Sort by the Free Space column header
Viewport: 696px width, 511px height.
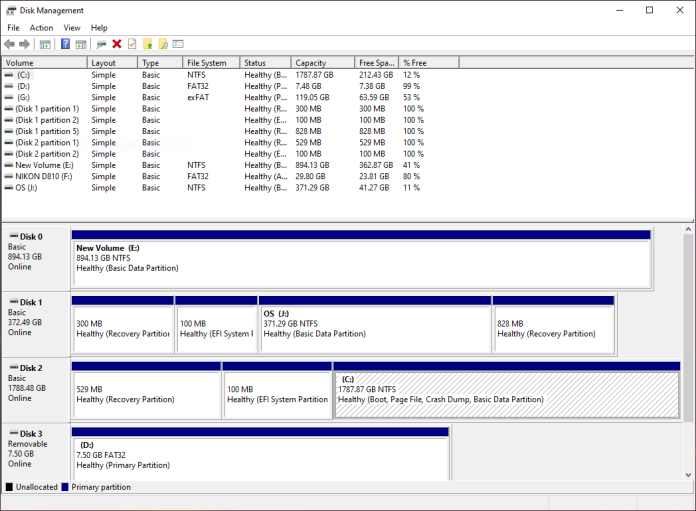377,63
